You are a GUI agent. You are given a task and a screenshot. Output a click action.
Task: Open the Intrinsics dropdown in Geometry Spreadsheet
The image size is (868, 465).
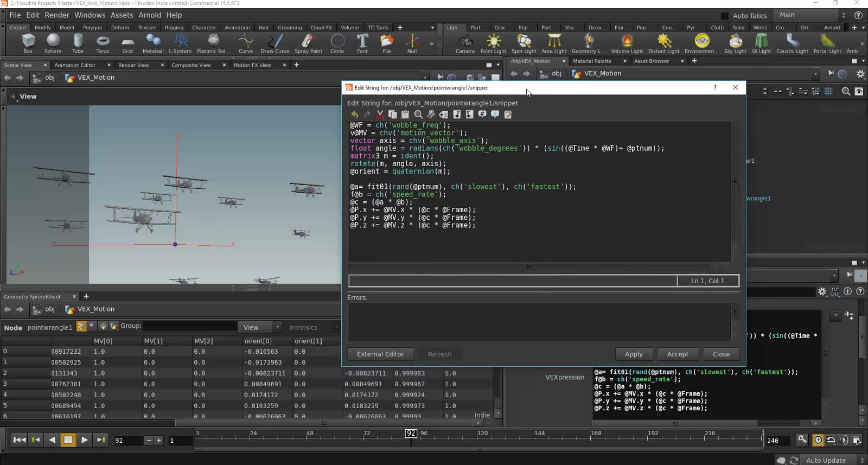[x=312, y=327]
